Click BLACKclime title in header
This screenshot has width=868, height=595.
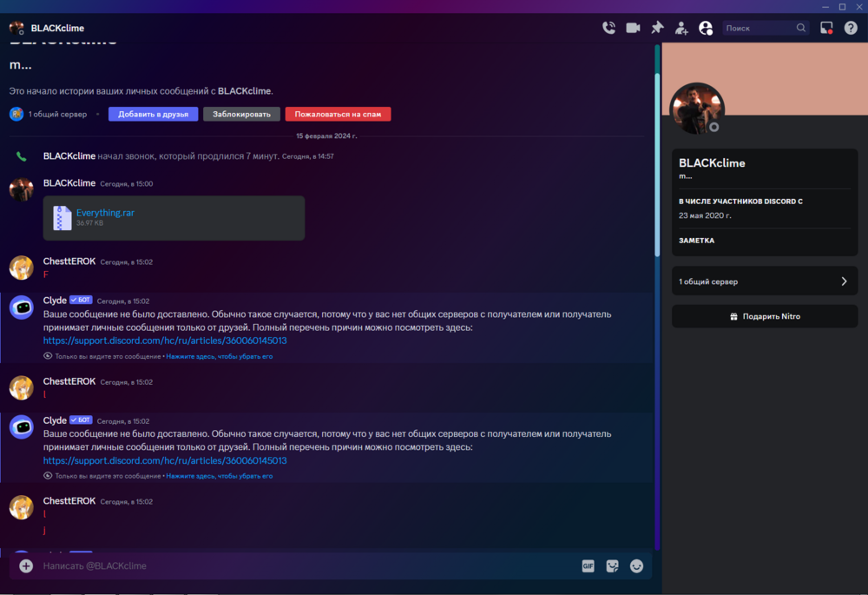(x=57, y=28)
